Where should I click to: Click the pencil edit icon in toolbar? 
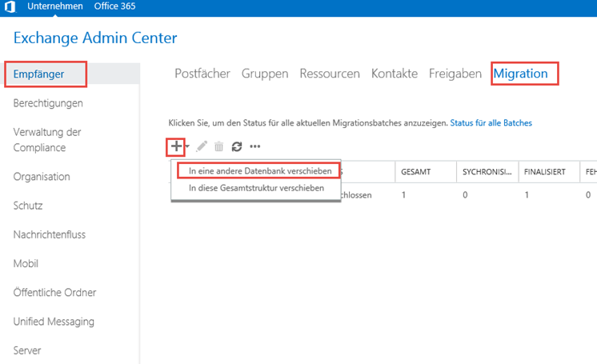[202, 146]
